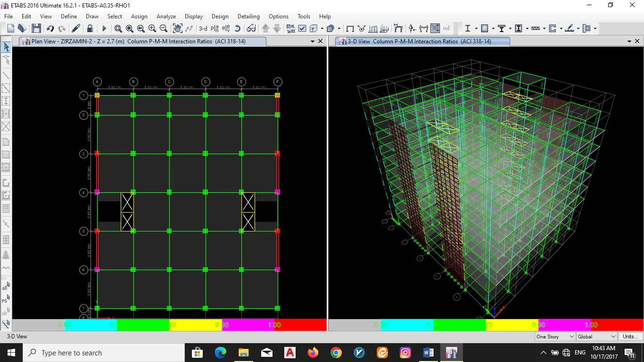Viewport: 644px width, 362px height.
Task: Open the One Story dropdown
Action: [x=555, y=337]
